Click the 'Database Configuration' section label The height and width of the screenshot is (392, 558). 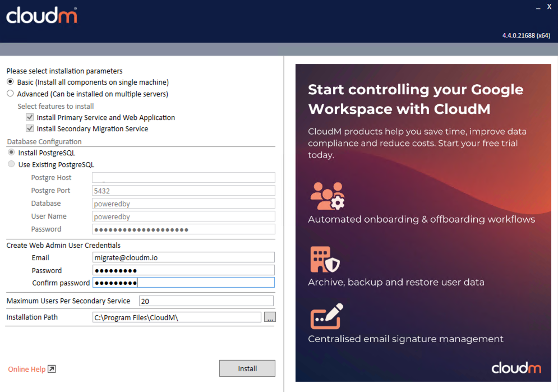point(44,141)
